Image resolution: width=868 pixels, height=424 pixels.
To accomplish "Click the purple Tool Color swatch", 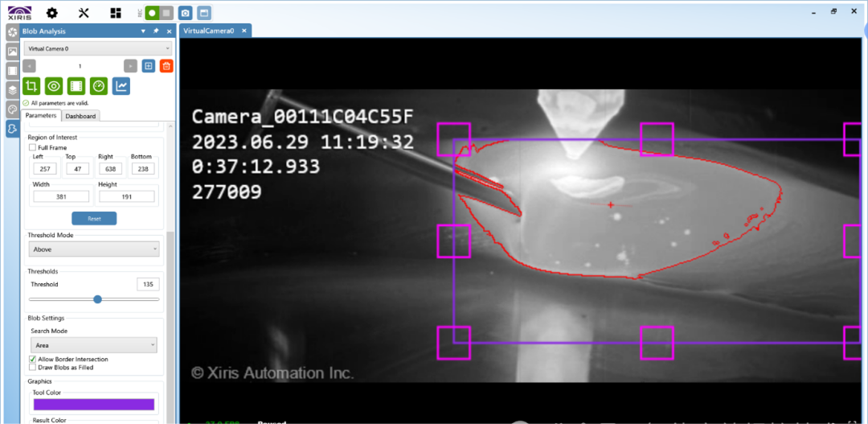I will click(x=93, y=405).
